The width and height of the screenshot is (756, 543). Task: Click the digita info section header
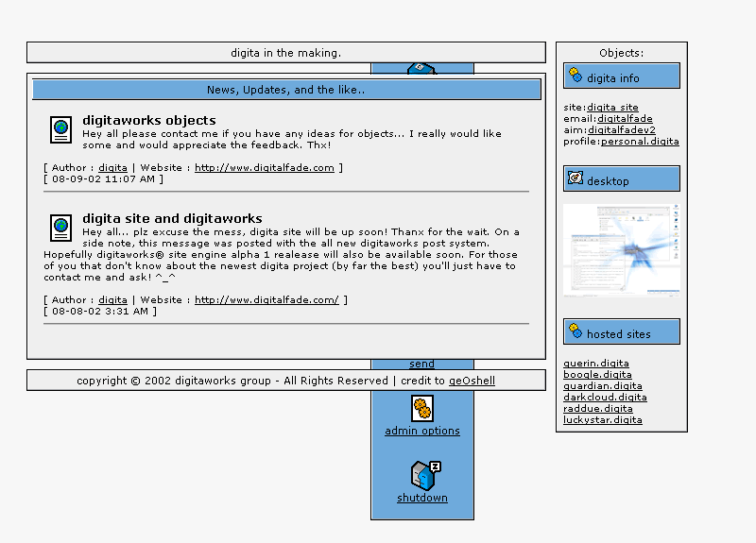[622, 76]
